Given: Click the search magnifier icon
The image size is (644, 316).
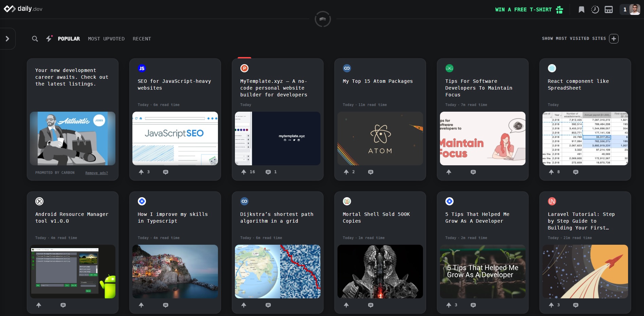Looking at the screenshot, I should (35, 39).
